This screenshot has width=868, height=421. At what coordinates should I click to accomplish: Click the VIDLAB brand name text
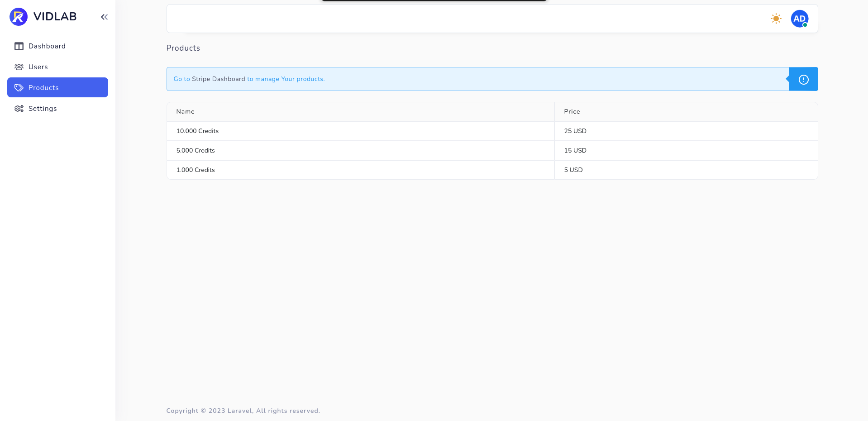point(55,17)
